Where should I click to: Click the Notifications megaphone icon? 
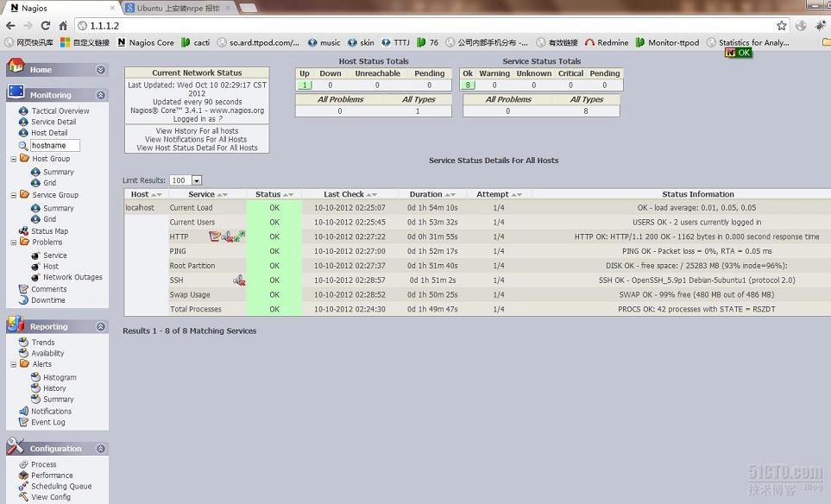(23, 411)
